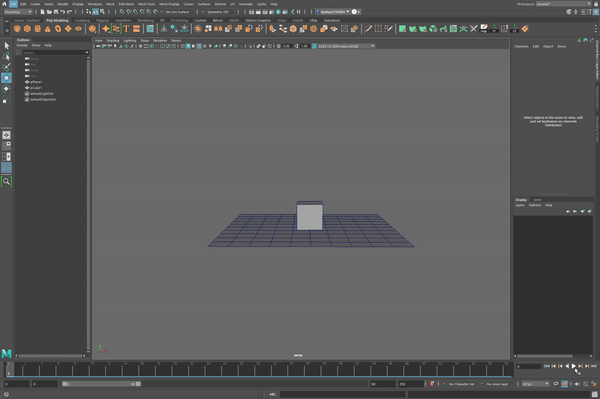Screen dimensions: 600x399
Task: Open the Modeling menu set dropdown
Action: (x=18, y=12)
